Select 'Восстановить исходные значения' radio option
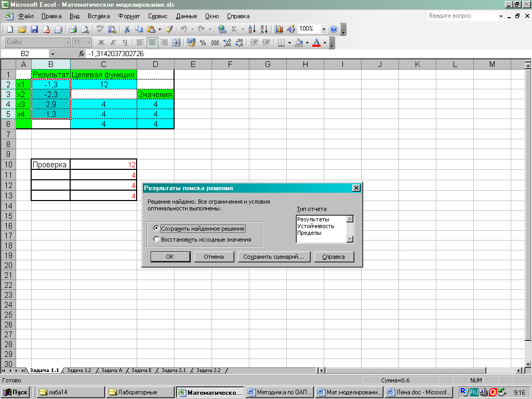Image resolution: width=532 pixels, height=399 pixels. [x=156, y=239]
